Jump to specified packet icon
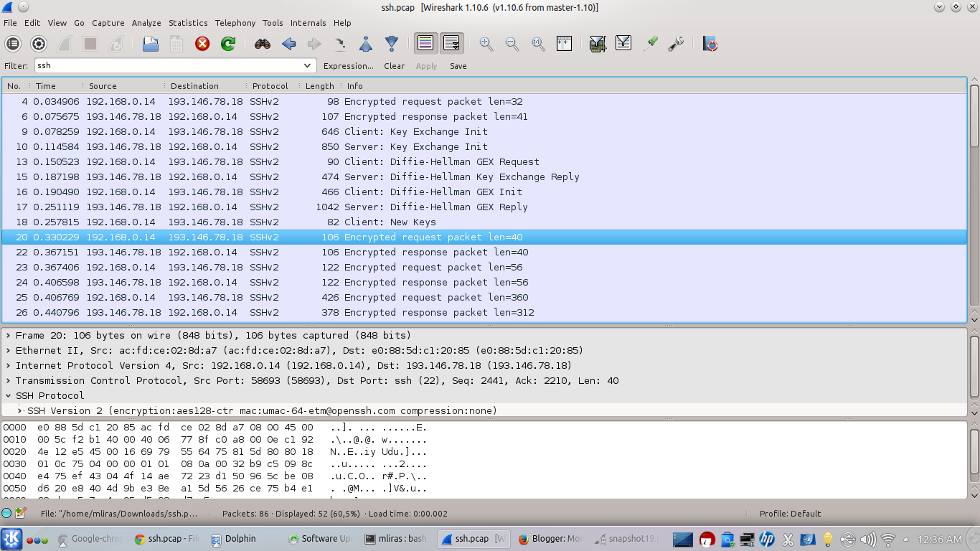Viewport: 980px width, 551px height. [340, 44]
